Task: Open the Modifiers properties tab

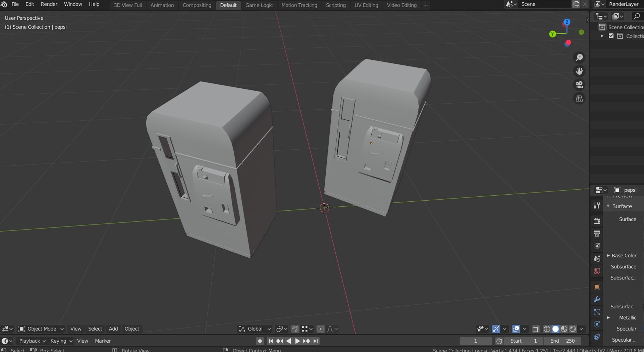Action: pyautogui.click(x=597, y=299)
